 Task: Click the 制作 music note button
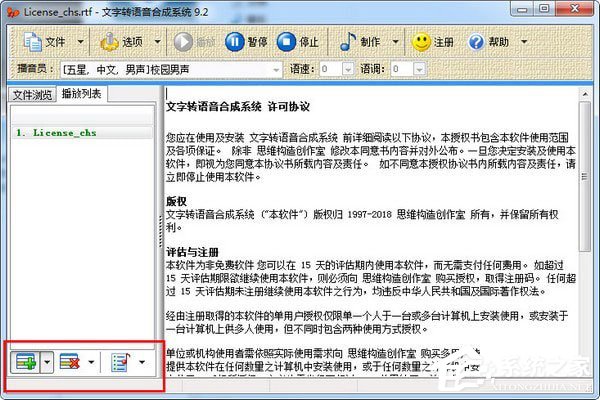360,42
